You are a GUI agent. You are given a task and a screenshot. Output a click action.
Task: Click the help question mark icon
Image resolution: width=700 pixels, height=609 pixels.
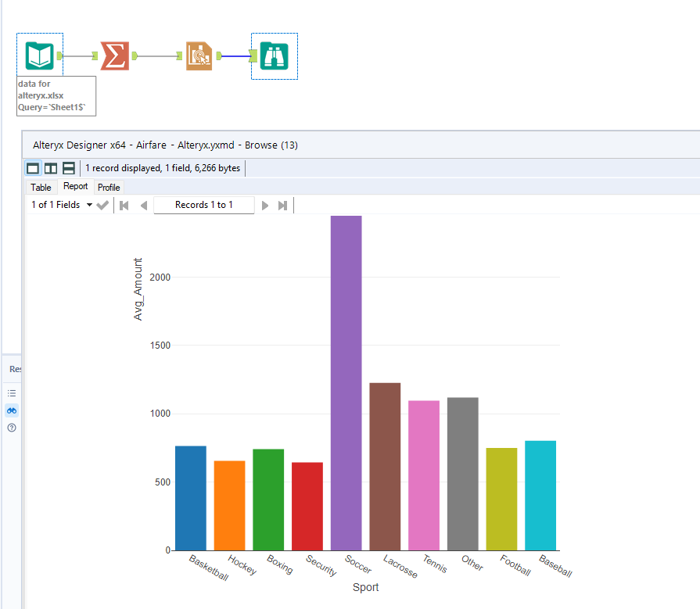(x=12, y=427)
